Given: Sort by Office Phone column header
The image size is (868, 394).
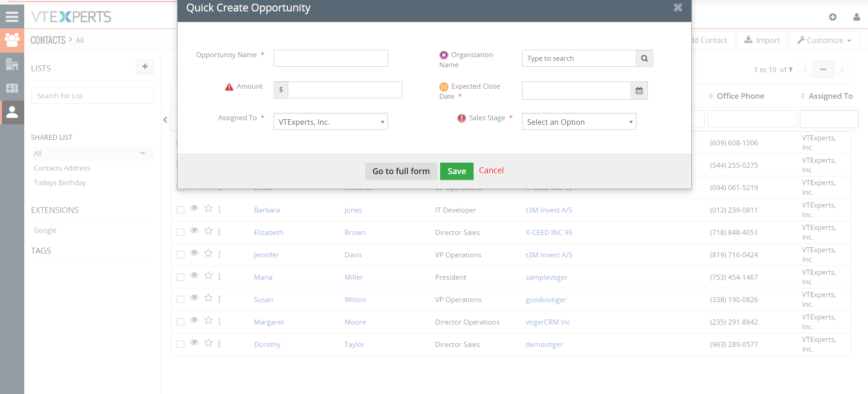Looking at the screenshot, I should pos(740,96).
